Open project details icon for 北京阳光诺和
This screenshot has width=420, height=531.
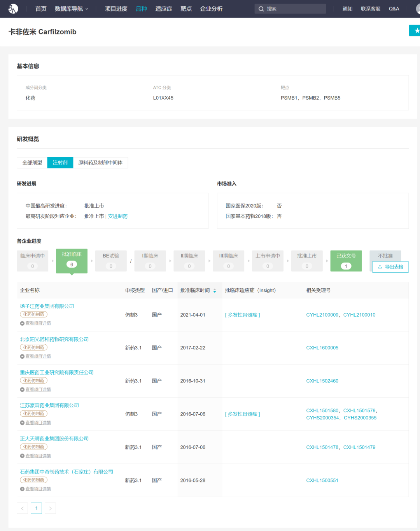[22, 356]
